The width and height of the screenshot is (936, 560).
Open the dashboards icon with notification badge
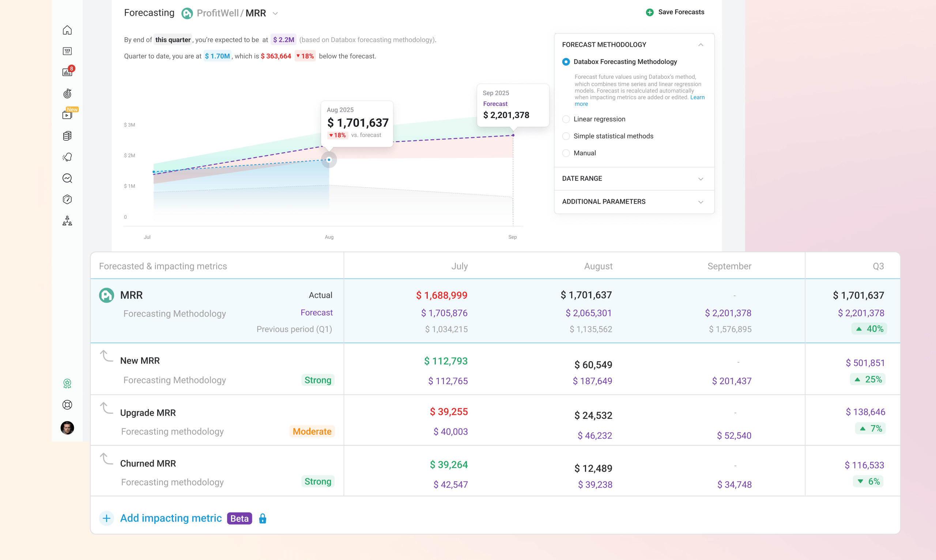coord(67,72)
